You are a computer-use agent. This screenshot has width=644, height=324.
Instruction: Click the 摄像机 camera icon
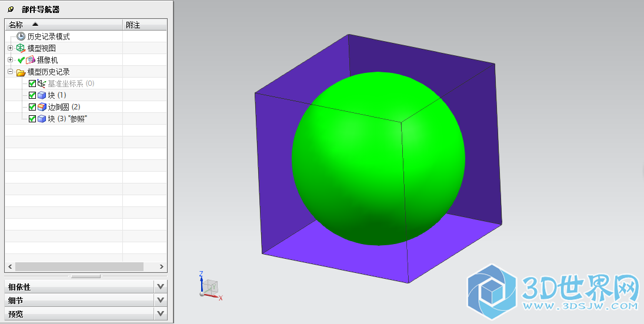pos(31,60)
